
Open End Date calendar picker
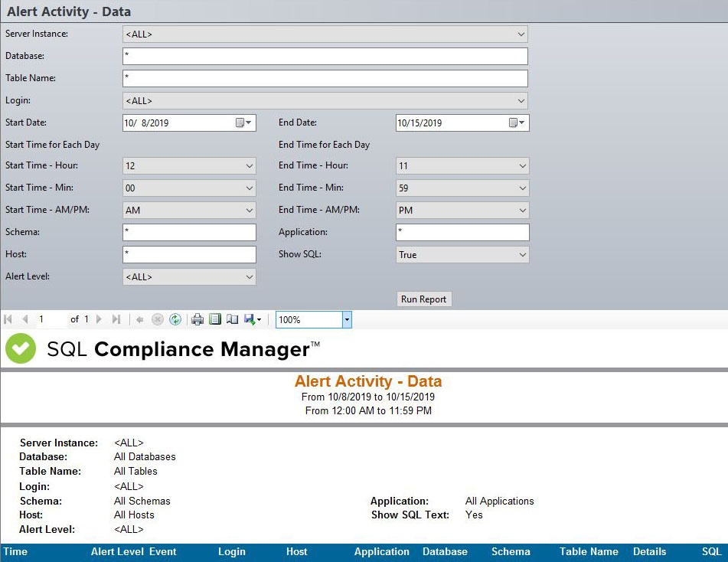pyautogui.click(x=517, y=123)
